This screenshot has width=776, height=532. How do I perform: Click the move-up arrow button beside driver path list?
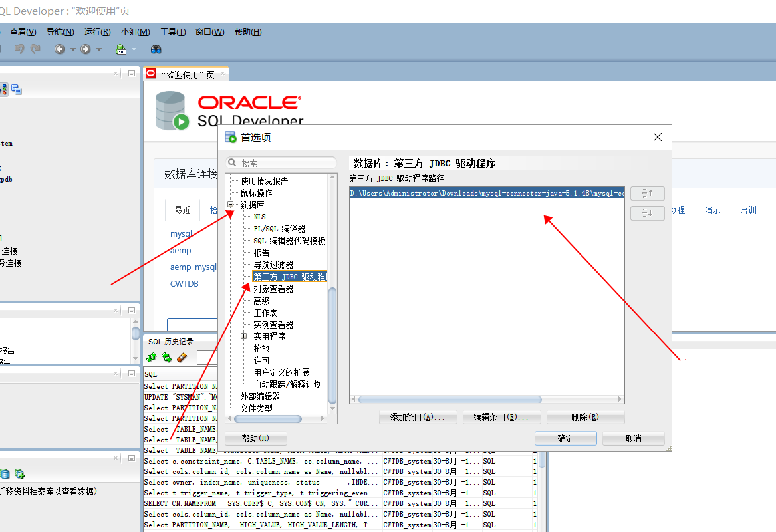click(647, 194)
